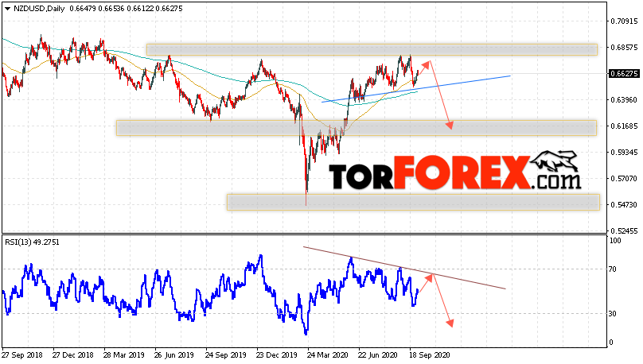Select the RSI(13) 49.2751 indicator label
Viewport: 643px width, 364px height.
[32, 242]
